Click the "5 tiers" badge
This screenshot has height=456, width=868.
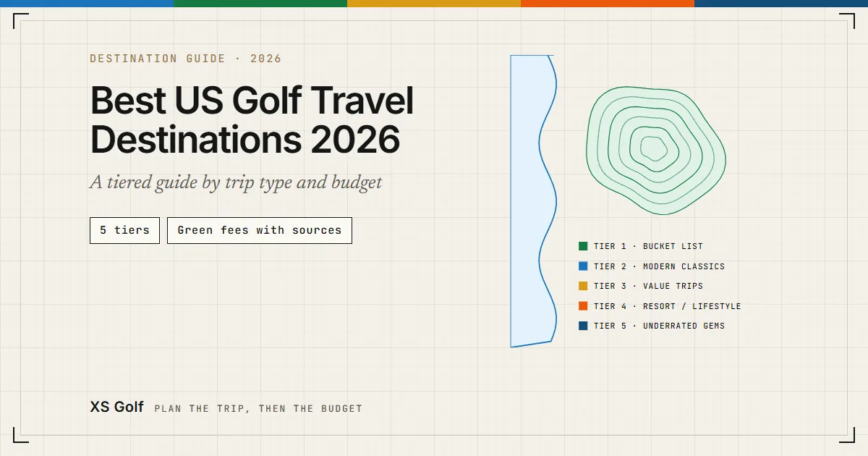124,230
